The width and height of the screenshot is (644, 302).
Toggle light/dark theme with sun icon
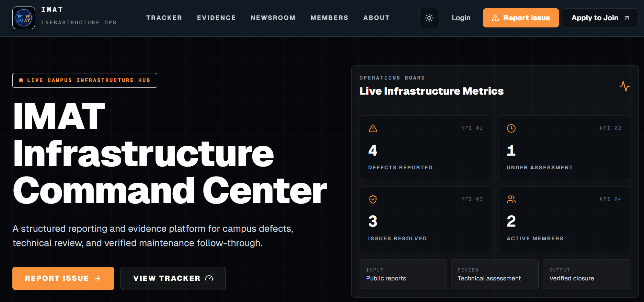pos(429,18)
